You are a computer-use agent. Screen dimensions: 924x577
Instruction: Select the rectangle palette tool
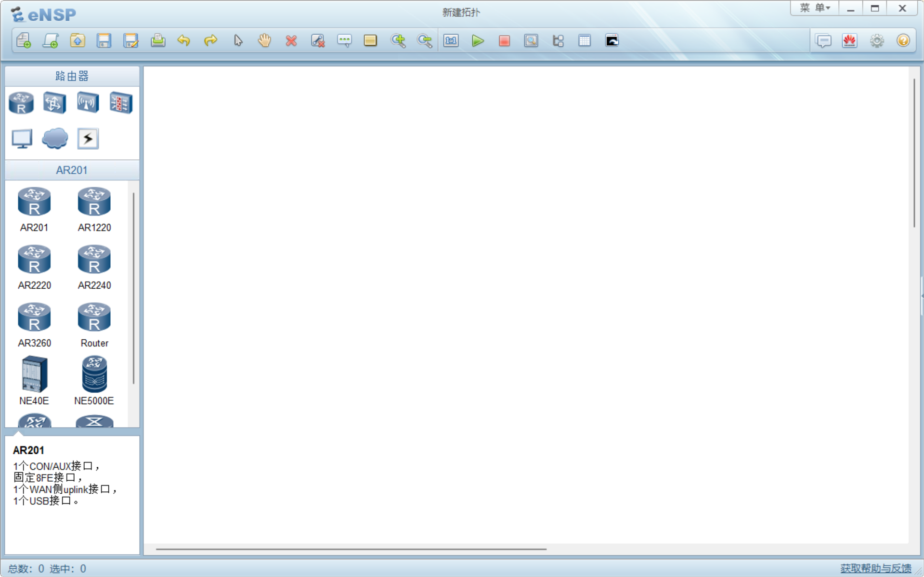(x=370, y=41)
